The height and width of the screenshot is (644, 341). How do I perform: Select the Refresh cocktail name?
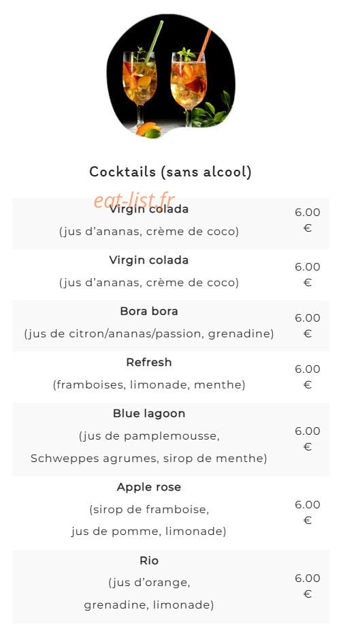(x=149, y=363)
